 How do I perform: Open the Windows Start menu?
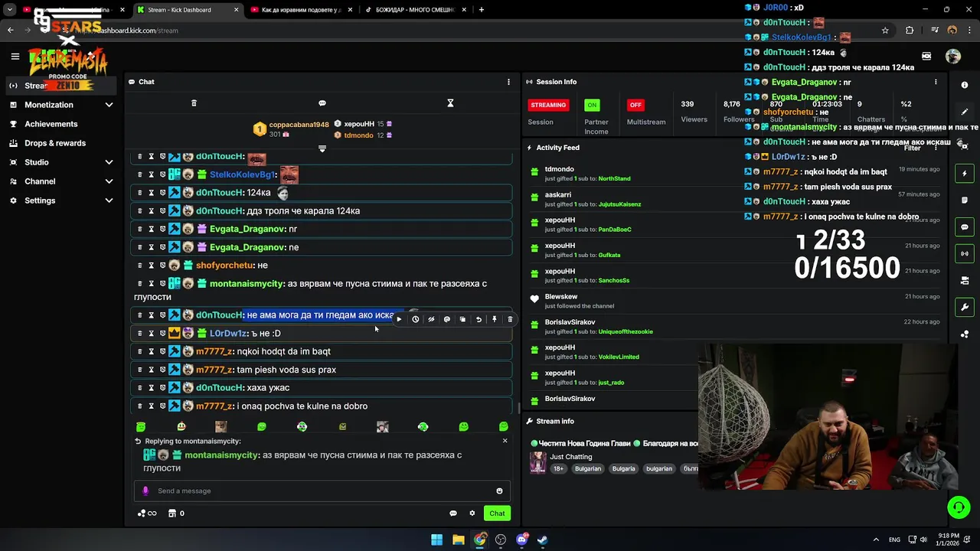[436, 540]
